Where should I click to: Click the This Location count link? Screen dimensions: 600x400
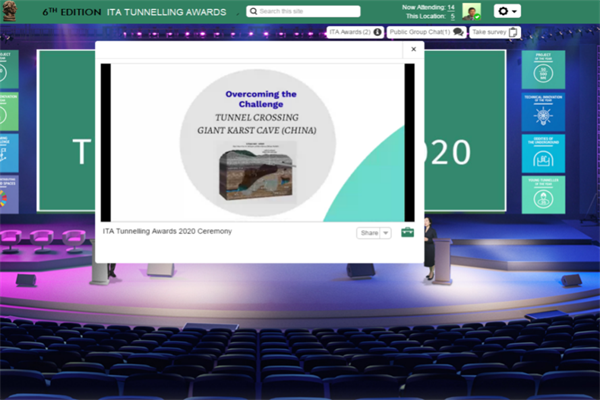[452, 17]
